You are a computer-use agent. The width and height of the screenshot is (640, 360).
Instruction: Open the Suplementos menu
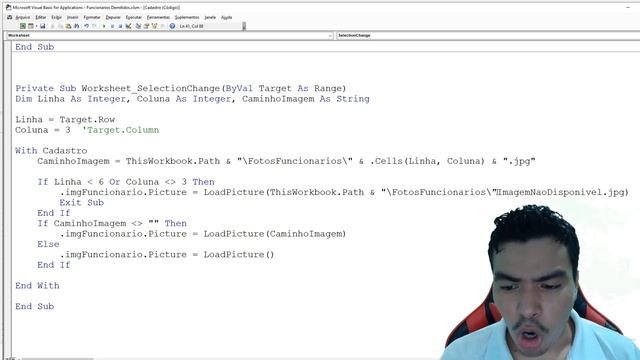pyautogui.click(x=187, y=18)
